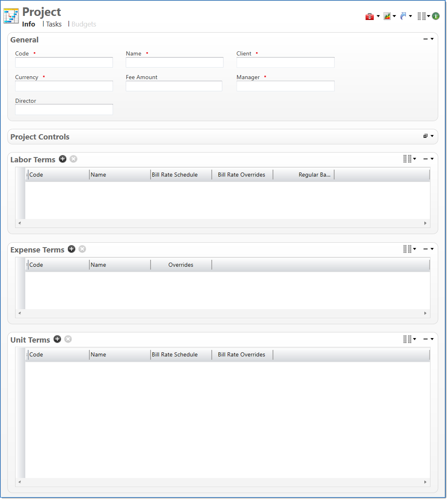Image resolution: width=448 pixels, height=500 pixels.
Task: Click the Client input field
Action: point(285,62)
